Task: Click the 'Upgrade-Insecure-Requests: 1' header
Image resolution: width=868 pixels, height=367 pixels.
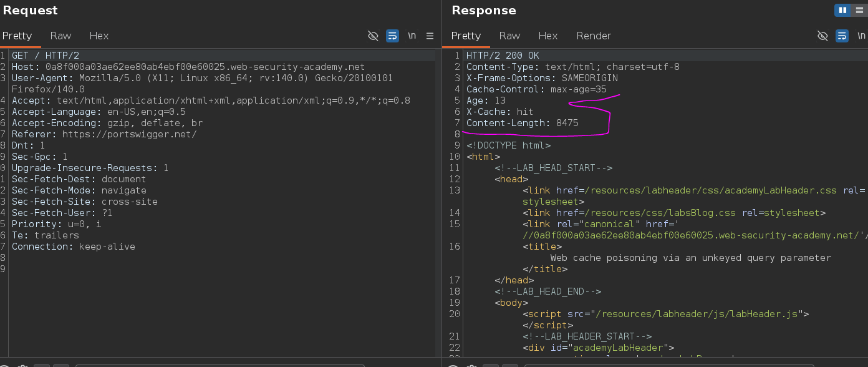Action: coord(90,168)
